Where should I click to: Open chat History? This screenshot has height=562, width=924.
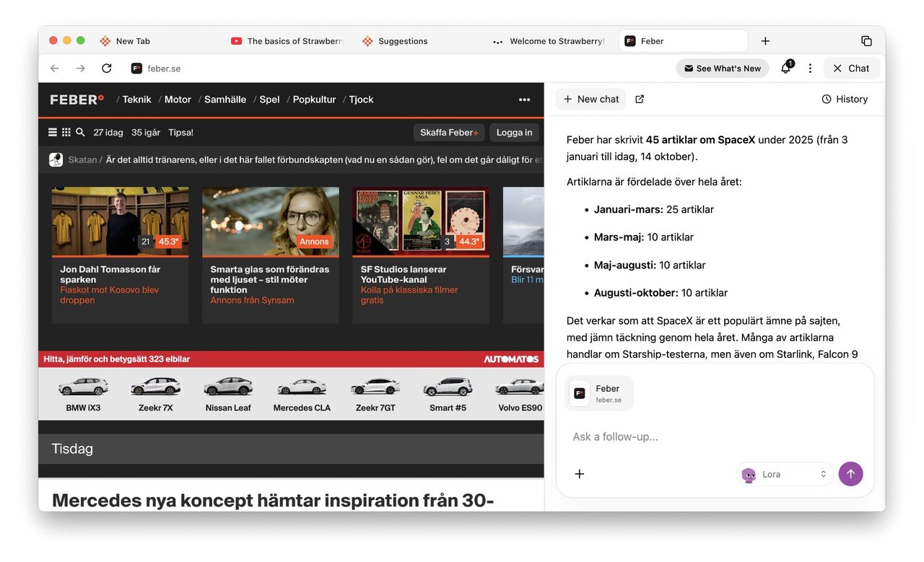844,99
